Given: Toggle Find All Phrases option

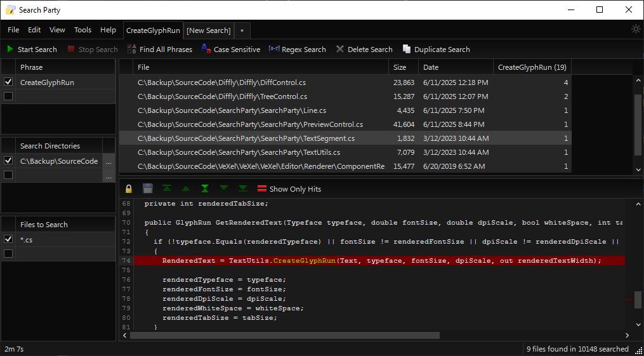Looking at the screenshot, I should coord(160,49).
